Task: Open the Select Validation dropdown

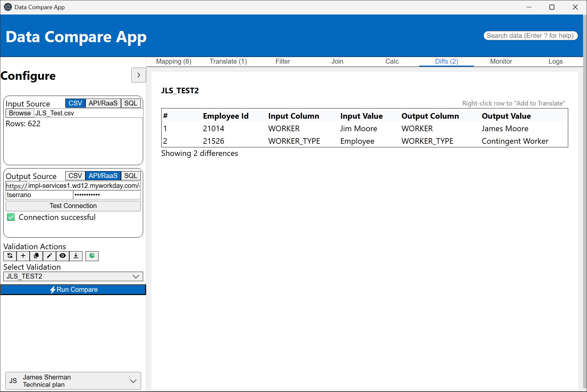Action: pos(73,276)
